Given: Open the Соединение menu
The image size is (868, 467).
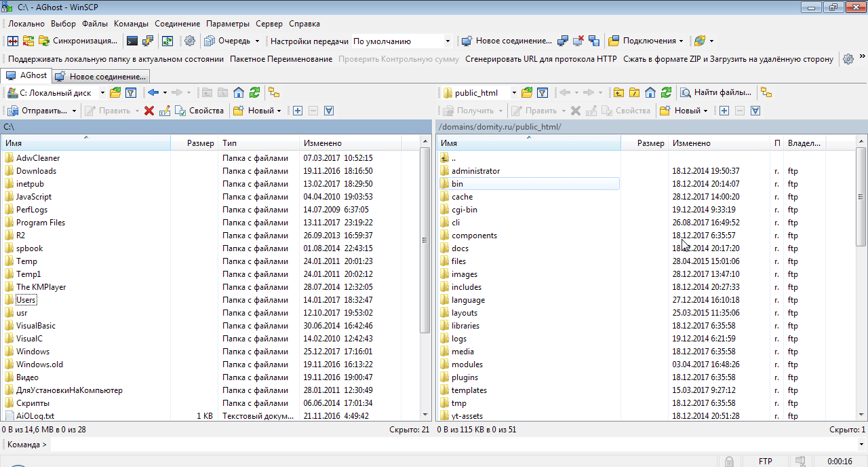Looking at the screenshot, I should pos(177,24).
